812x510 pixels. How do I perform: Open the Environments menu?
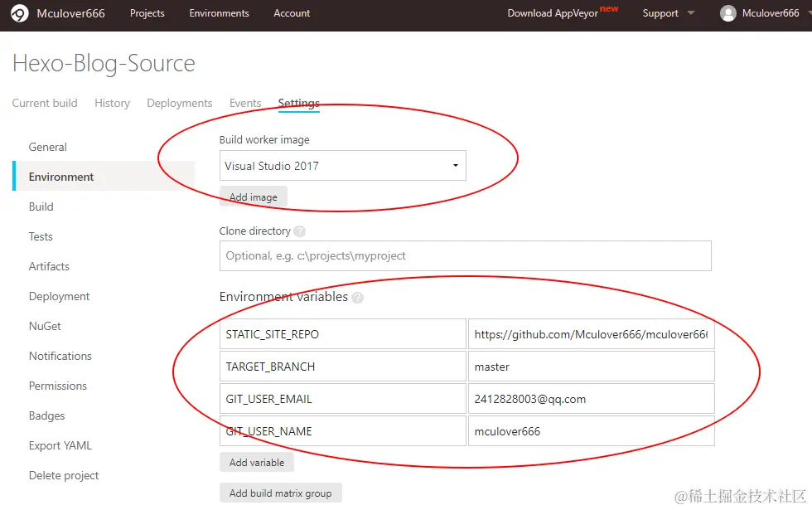pyautogui.click(x=219, y=13)
